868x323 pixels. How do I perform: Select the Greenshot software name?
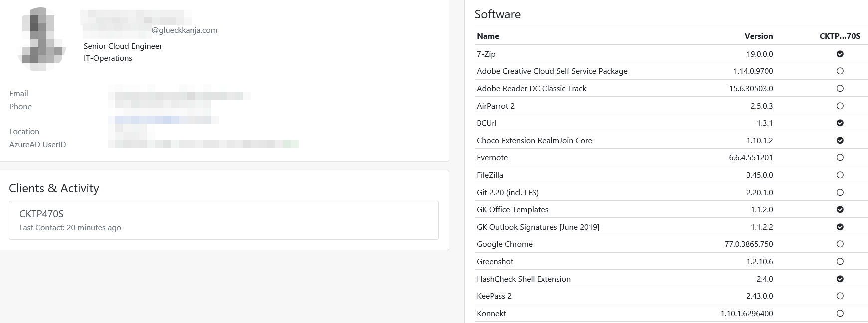[x=495, y=261]
